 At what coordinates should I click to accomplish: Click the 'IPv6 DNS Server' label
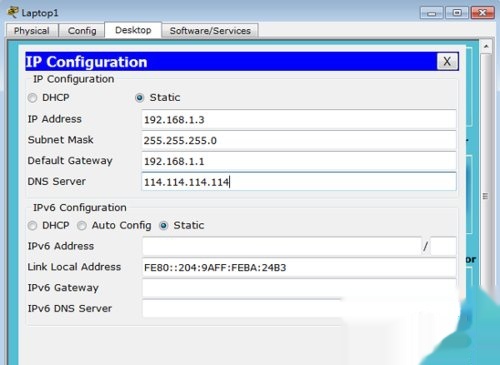tap(70, 308)
